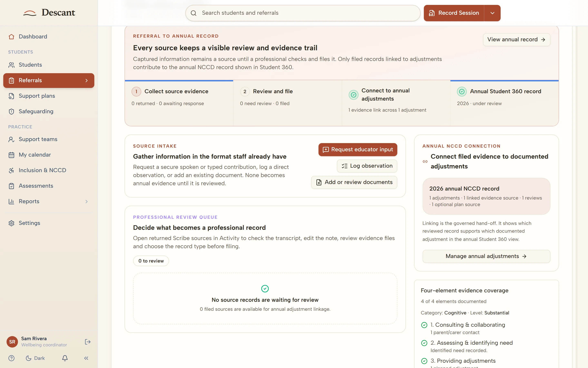588x368 pixels.
Task: Select Annual Student 360 record step
Action: (x=504, y=103)
